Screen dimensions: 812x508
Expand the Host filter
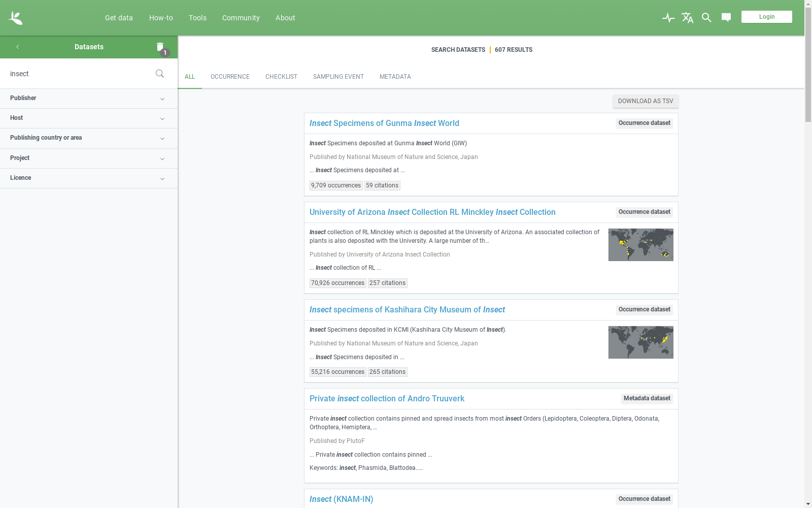point(89,118)
